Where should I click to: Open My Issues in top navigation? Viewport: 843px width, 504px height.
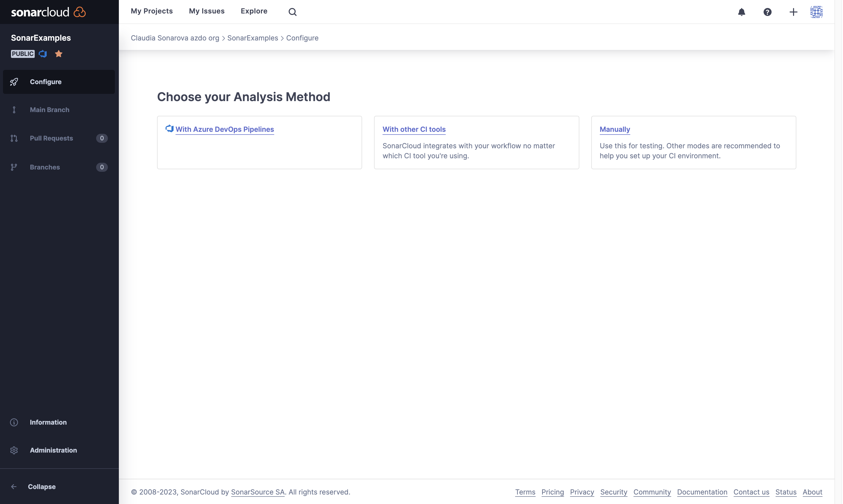tap(207, 11)
